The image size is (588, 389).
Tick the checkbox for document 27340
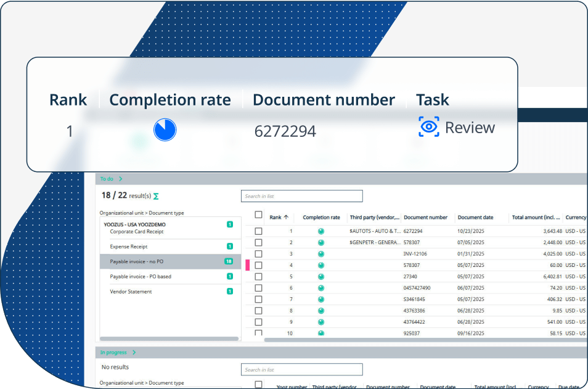click(258, 276)
